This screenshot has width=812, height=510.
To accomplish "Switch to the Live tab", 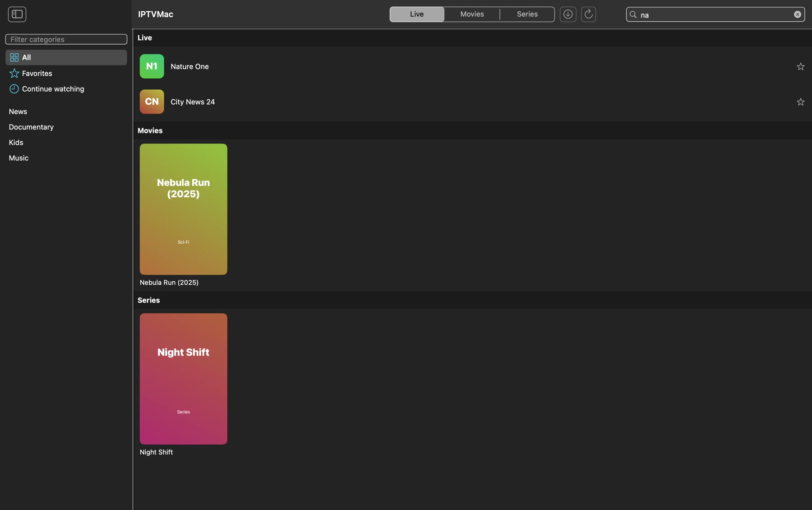I will click(x=417, y=14).
